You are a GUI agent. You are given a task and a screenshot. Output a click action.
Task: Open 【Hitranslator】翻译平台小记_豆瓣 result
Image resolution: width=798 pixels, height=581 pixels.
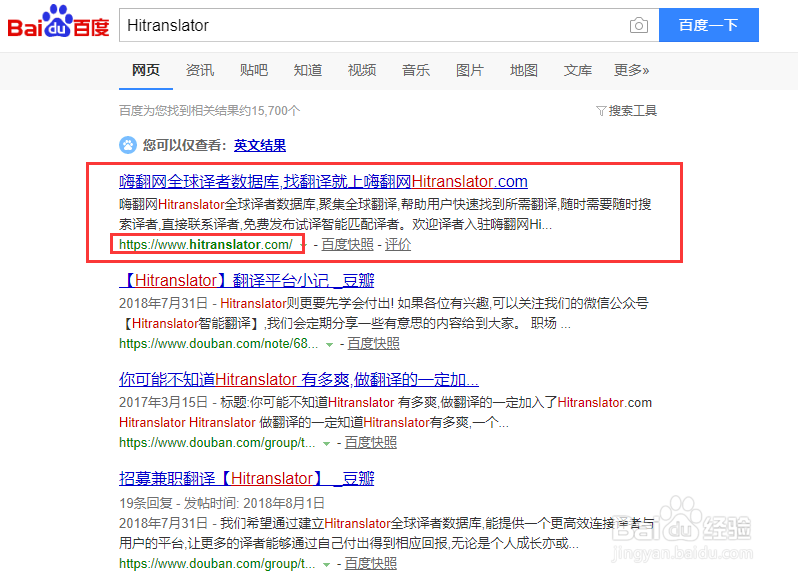[247, 280]
